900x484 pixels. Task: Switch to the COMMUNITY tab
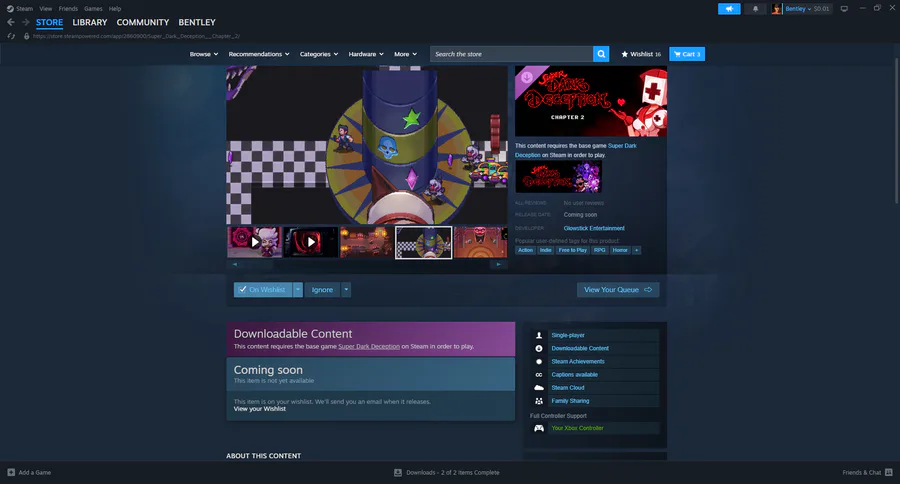point(142,22)
